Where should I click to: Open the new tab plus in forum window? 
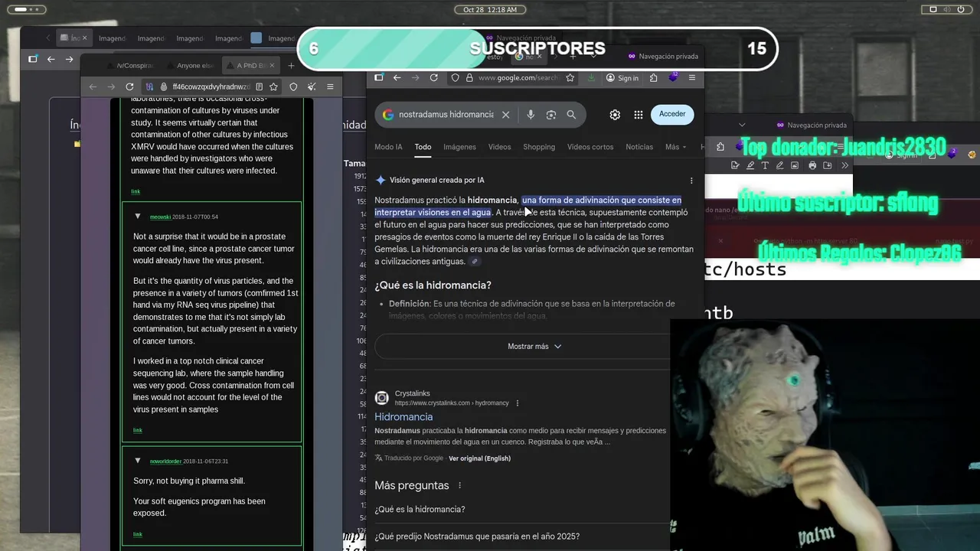tap(291, 66)
